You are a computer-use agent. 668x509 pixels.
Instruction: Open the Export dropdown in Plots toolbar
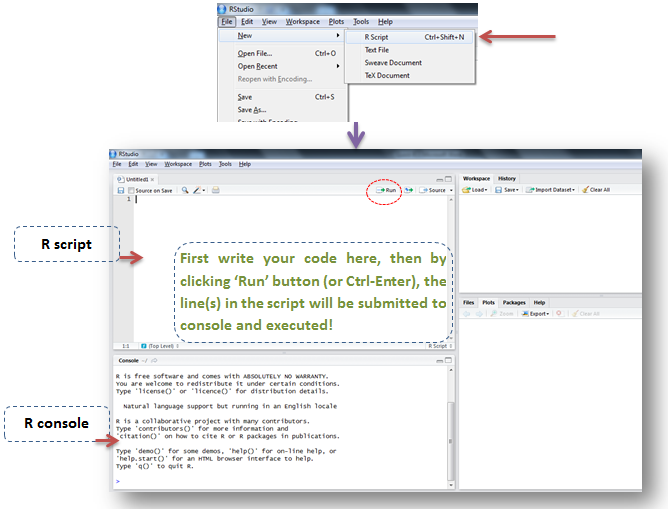pyautogui.click(x=536, y=313)
